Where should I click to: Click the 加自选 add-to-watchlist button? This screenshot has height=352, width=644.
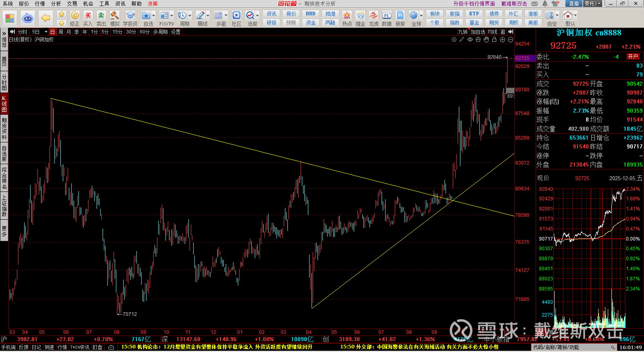tap(478, 32)
